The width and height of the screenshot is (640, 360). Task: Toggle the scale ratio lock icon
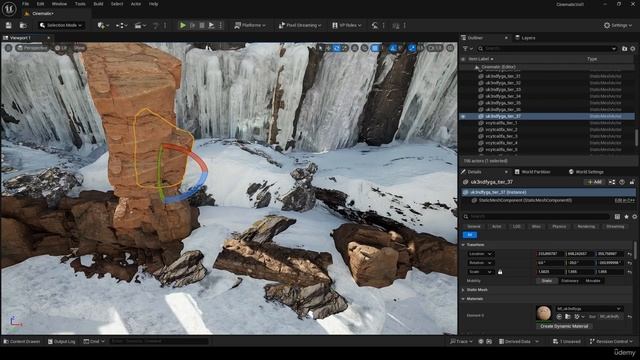pyautogui.click(x=500, y=272)
